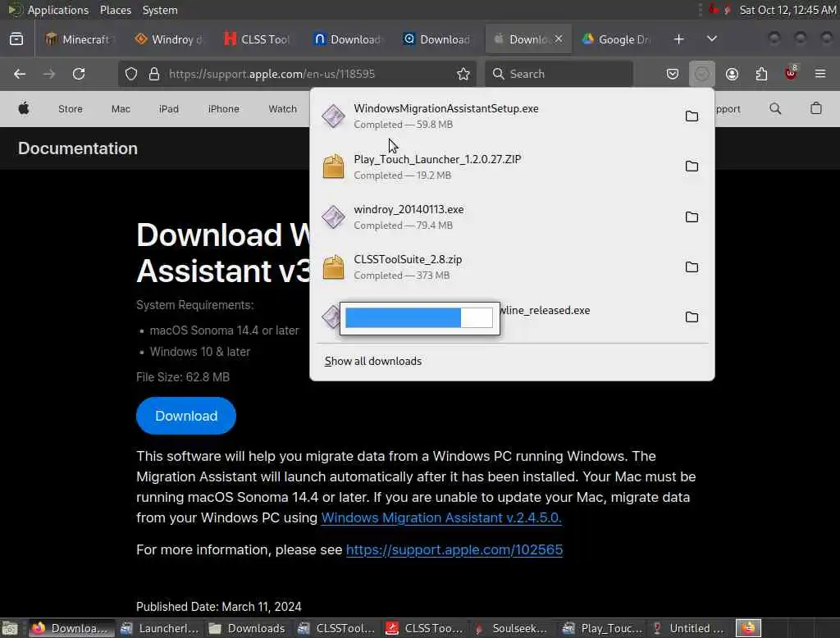The width and height of the screenshot is (840, 638).
Task: Open Firefox hamburger application menu
Action: [820, 74]
